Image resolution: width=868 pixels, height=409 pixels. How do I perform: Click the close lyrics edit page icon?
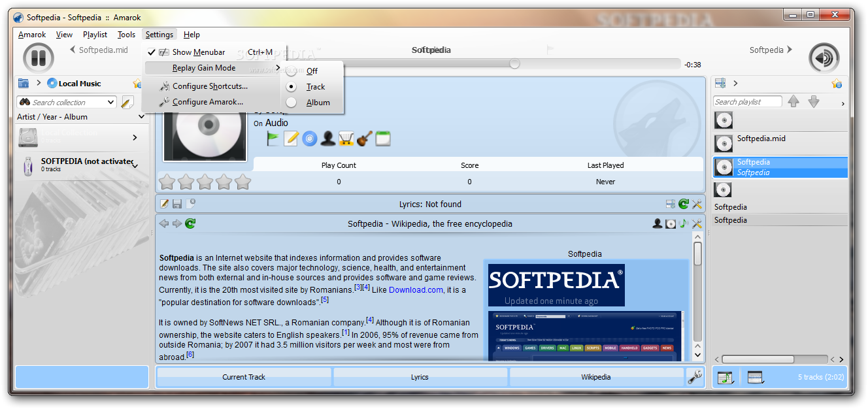click(190, 204)
